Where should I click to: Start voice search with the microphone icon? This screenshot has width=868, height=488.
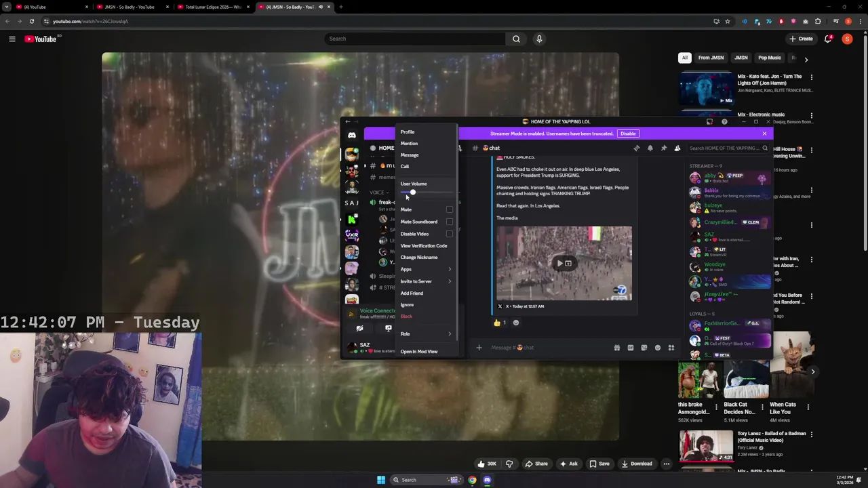pos(539,39)
